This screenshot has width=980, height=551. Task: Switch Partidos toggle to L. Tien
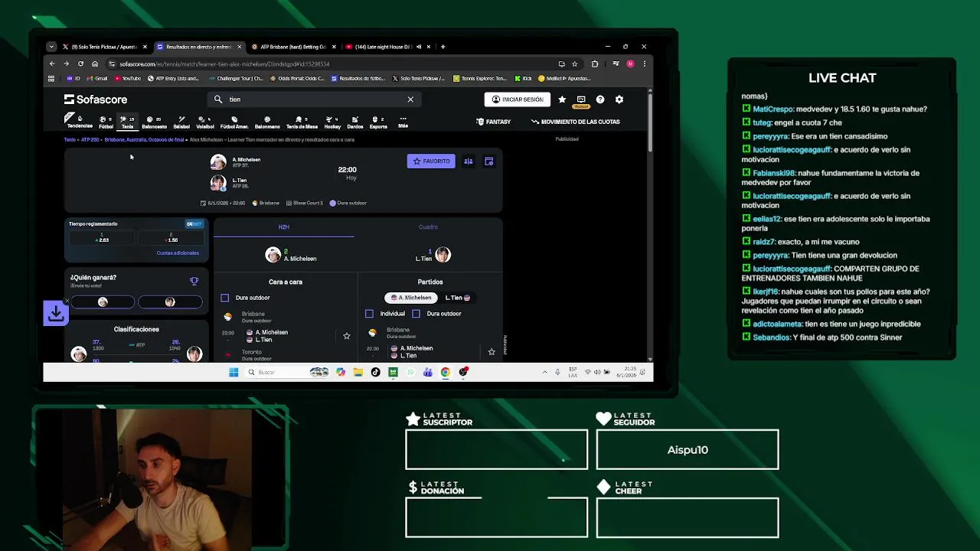[x=457, y=298]
